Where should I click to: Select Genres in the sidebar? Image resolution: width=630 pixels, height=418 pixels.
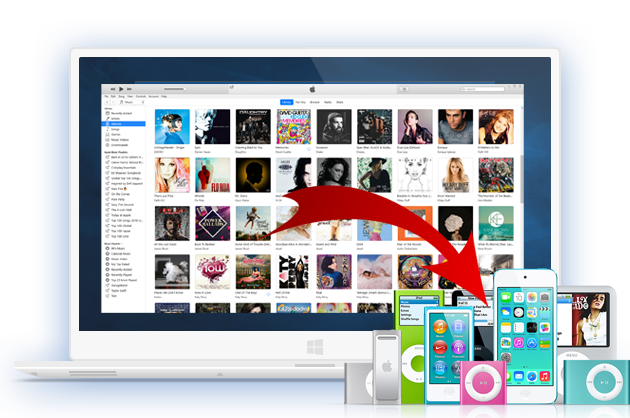coord(116,134)
